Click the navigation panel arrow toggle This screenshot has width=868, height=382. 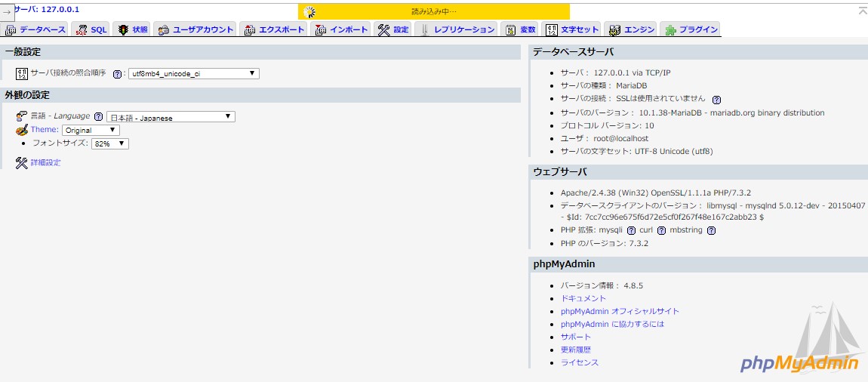7,11
